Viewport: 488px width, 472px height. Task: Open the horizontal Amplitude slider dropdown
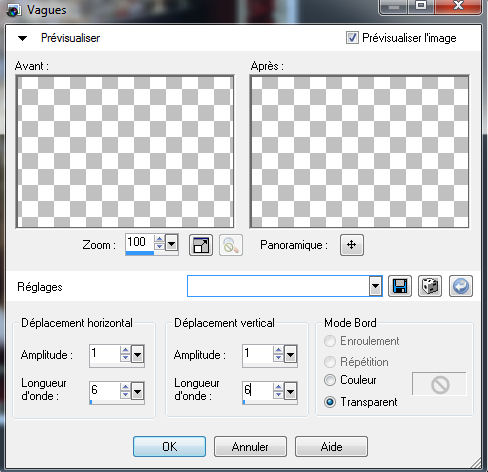point(138,354)
